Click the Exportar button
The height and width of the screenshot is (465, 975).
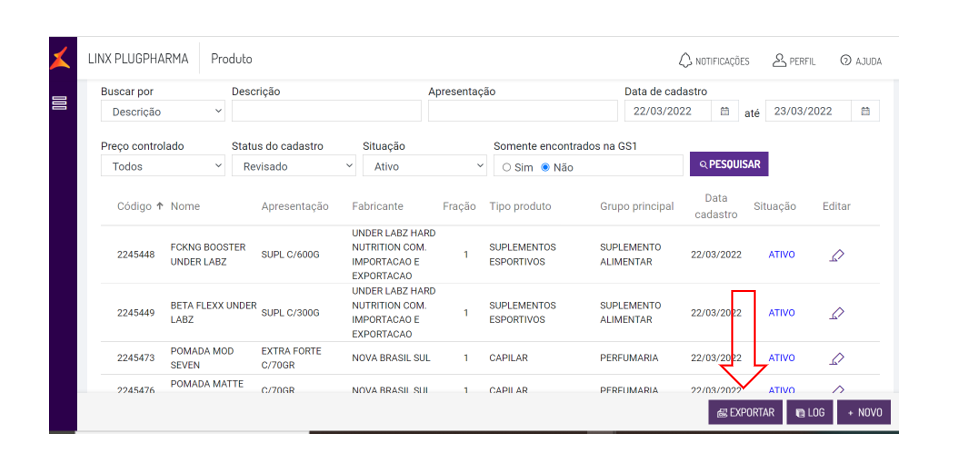click(745, 412)
